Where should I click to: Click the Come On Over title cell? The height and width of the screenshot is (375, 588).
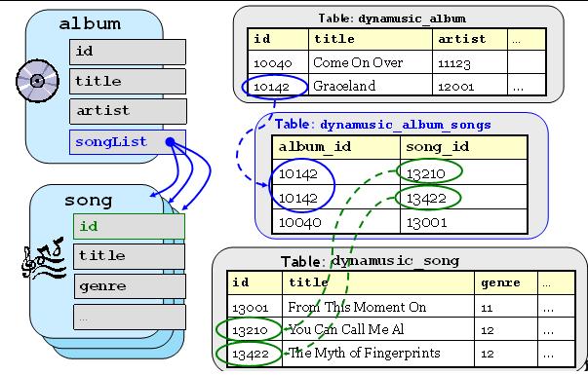(x=371, y=62)
